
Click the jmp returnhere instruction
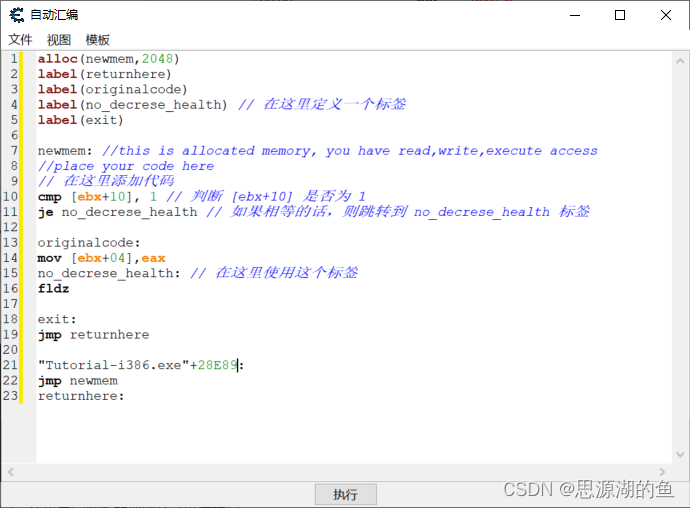93,335
